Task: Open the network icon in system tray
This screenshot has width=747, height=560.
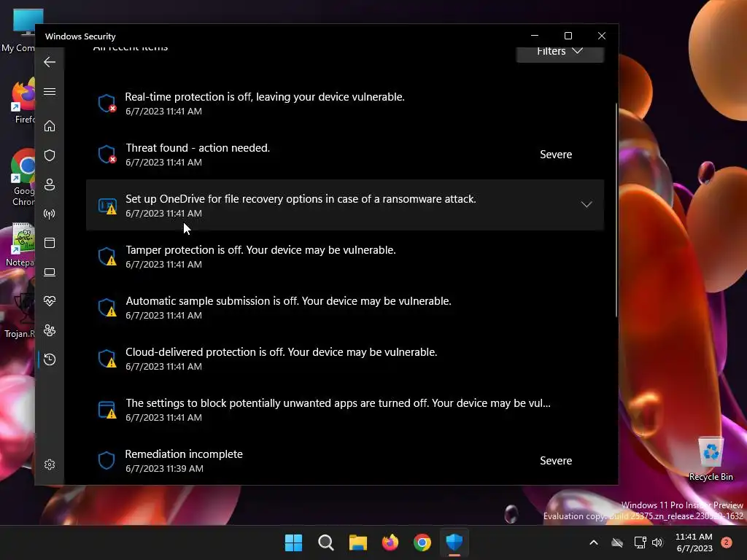Action: pyautogui.click(x=640, y=542)
